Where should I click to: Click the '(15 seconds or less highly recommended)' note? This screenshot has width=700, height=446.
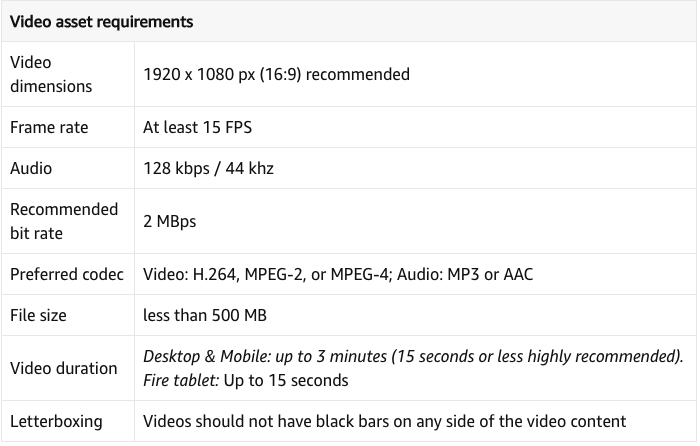pyautogui.click(x=538, y=357)
